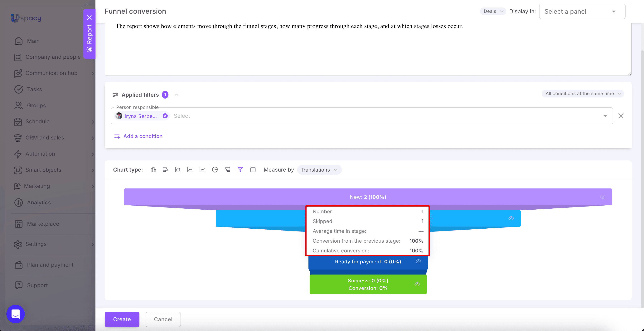Viewport: 644px width, 331px height.
Task: Click the Settings gear icon
Action: point(18,244)
